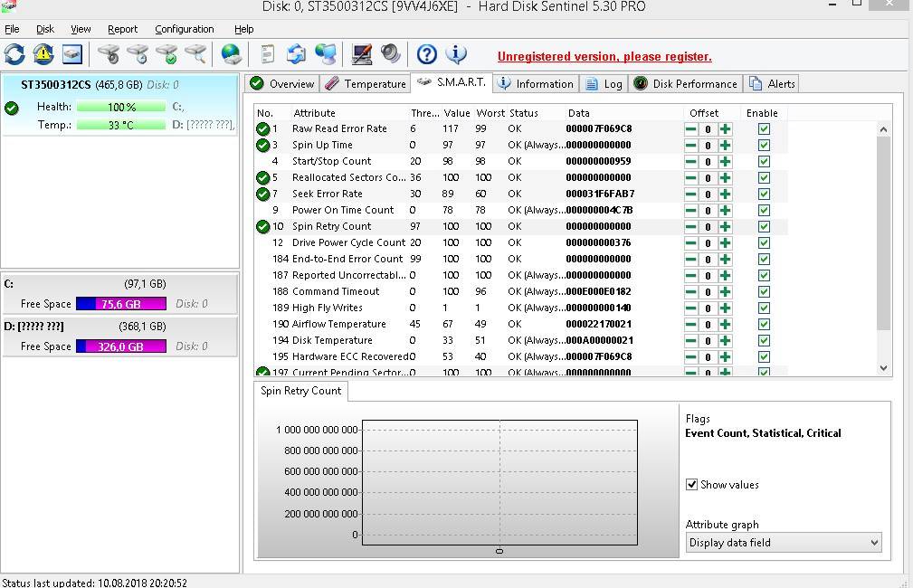Switch to the Temperature tab
The height and width of the screenshot is (588, 913).
[366, 84]
